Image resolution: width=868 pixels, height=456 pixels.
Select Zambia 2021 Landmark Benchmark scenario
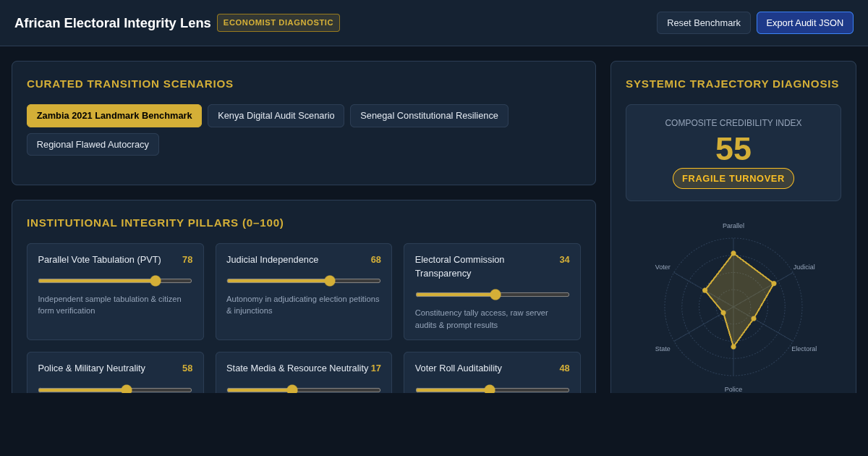coord(114,116)
